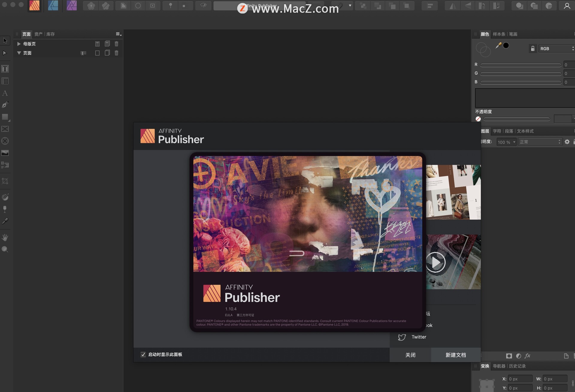This screenshot has width=575, height=392.
Task: Delete page via 页面 row trash icon
Action: [116, 53]
